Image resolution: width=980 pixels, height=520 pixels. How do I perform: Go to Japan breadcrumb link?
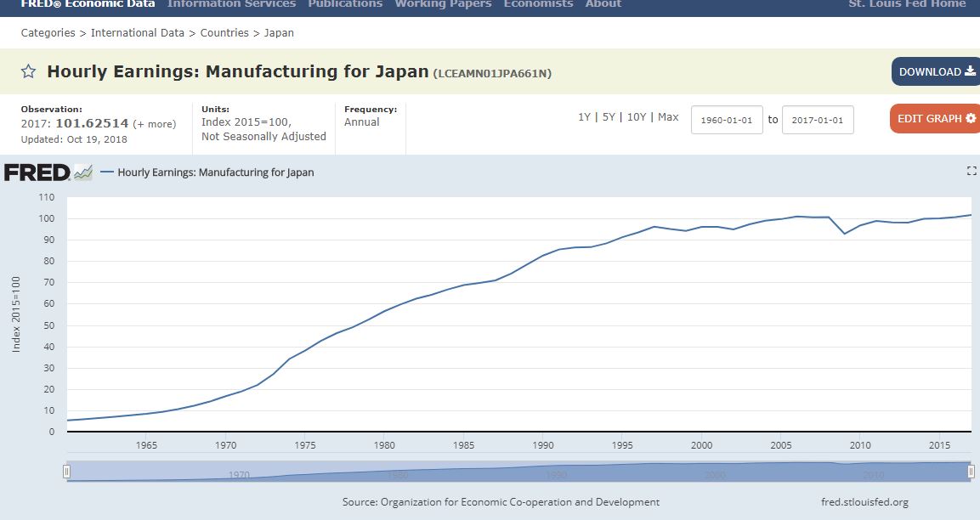[279, 33]
